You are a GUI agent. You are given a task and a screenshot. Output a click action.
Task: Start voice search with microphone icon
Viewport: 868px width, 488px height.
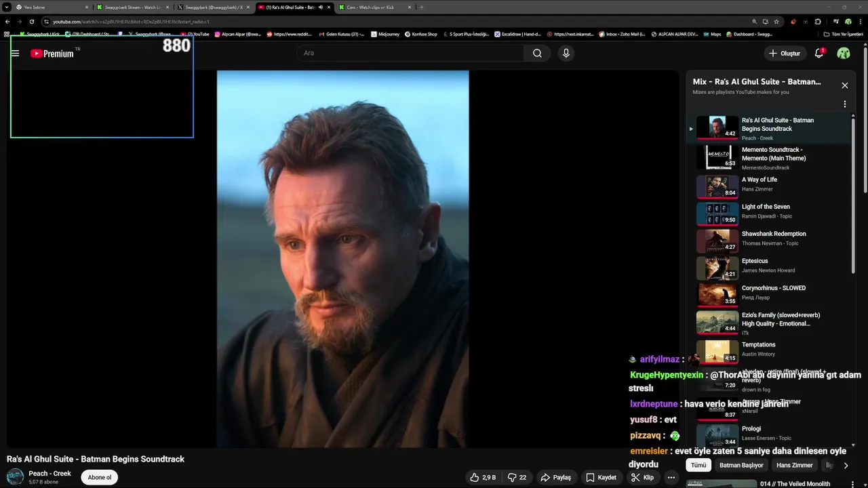(566, 53)
